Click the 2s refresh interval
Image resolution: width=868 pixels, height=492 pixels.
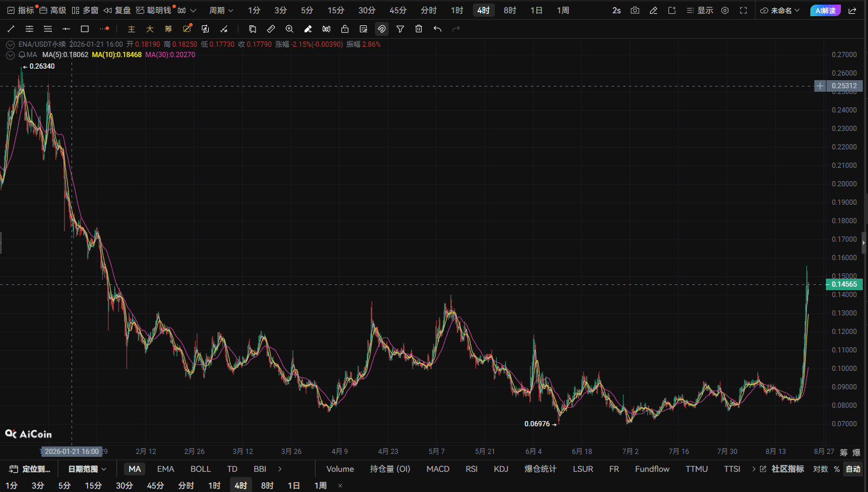click(x=617, y=10)
